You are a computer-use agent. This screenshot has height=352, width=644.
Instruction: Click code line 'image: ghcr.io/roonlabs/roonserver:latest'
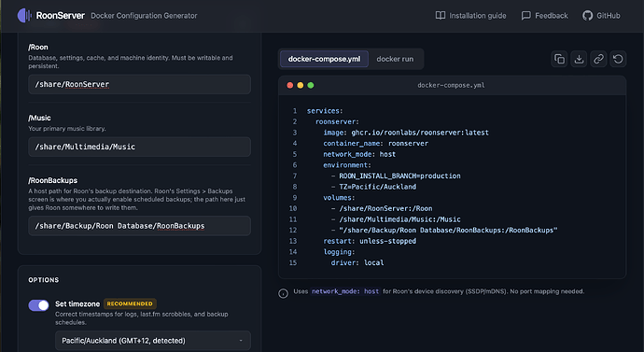[406, 133]
